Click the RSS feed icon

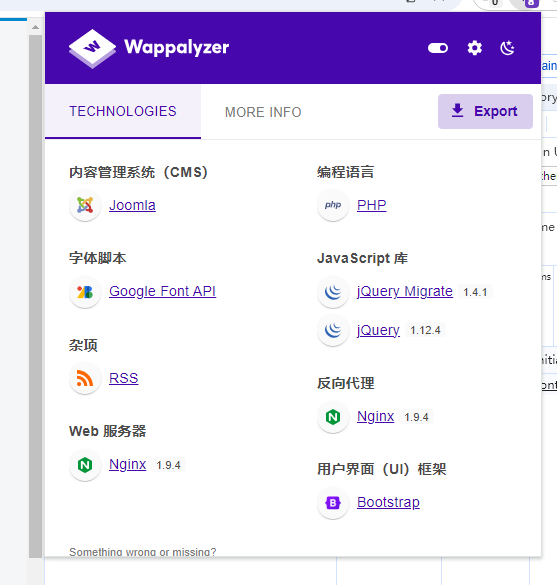pyautogui.click(x=85, y=378)
